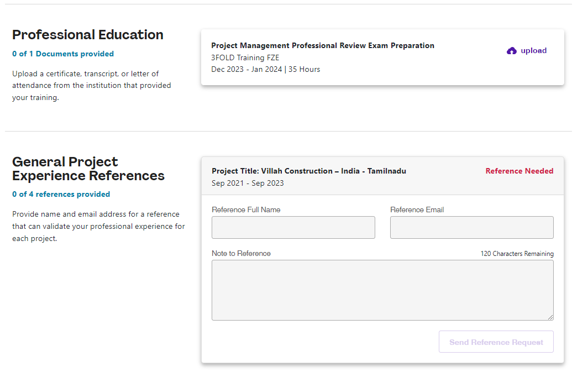
Task: Click the red "Reference Needed" status label
Action: pyautogui.click(x=519, y=171)
